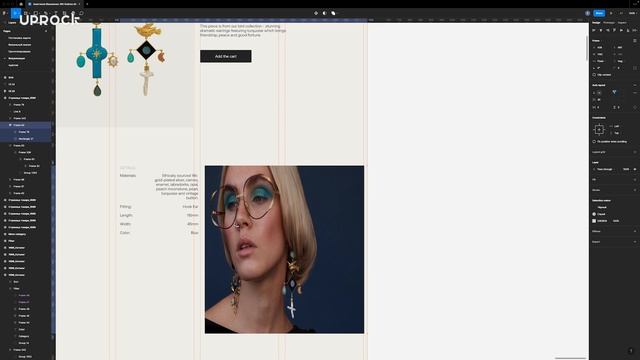Image resolution: width=640 pixels, height=360 pixels.
Task: Open the zoom level dropdown
Action: [x=632, y=13]
